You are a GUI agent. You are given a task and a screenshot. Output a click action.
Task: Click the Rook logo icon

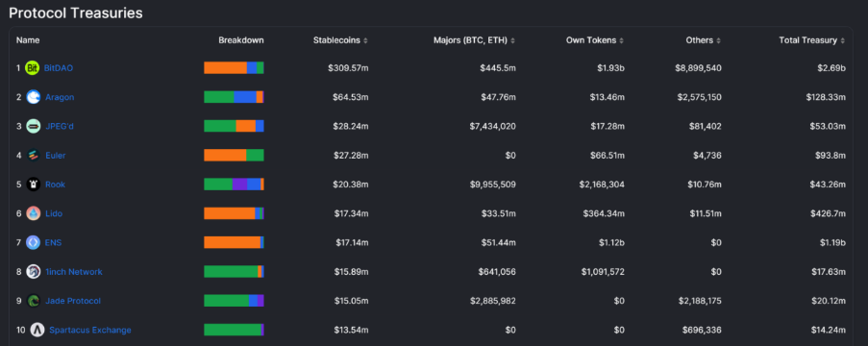pos(34,185)
